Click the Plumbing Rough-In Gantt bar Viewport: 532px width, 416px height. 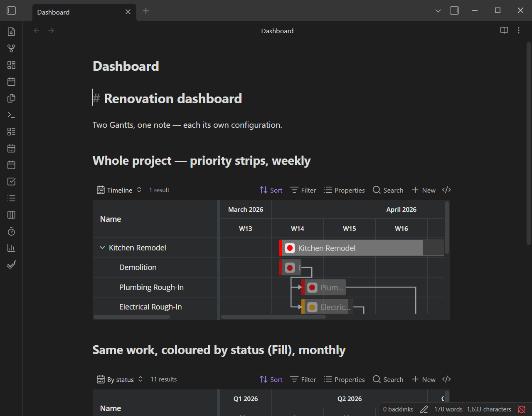point(324,287)
